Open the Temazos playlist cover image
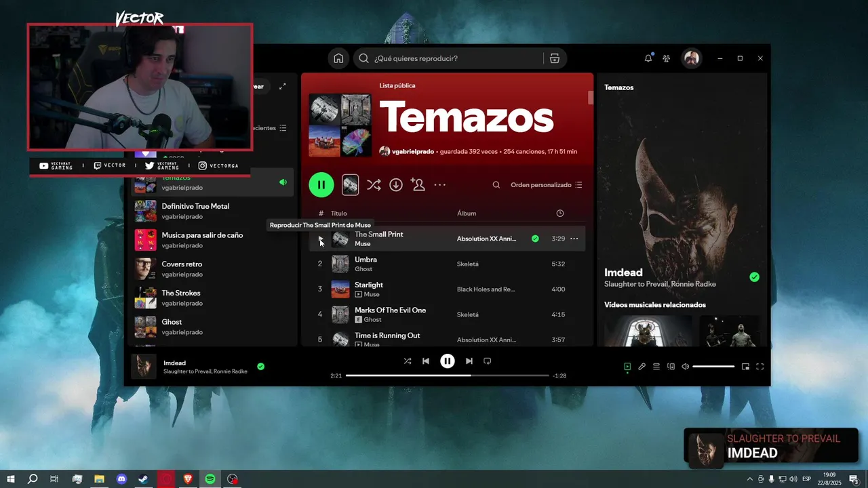868x488 pixels. pos(340,125)
